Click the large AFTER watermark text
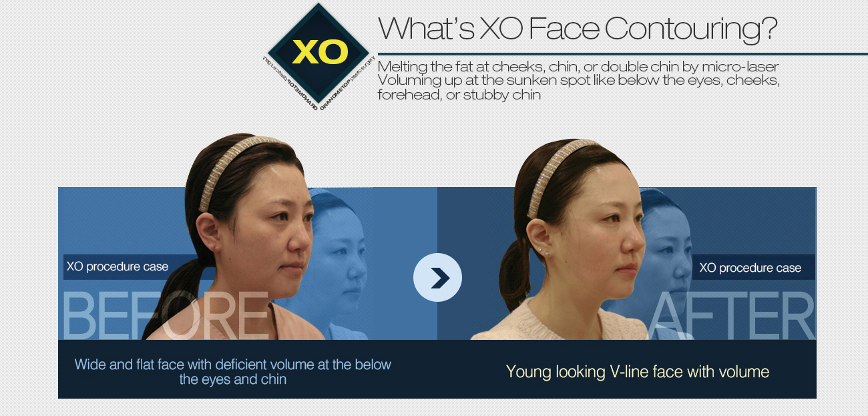This screenshot has width=868, height=416. coord(732,315)
